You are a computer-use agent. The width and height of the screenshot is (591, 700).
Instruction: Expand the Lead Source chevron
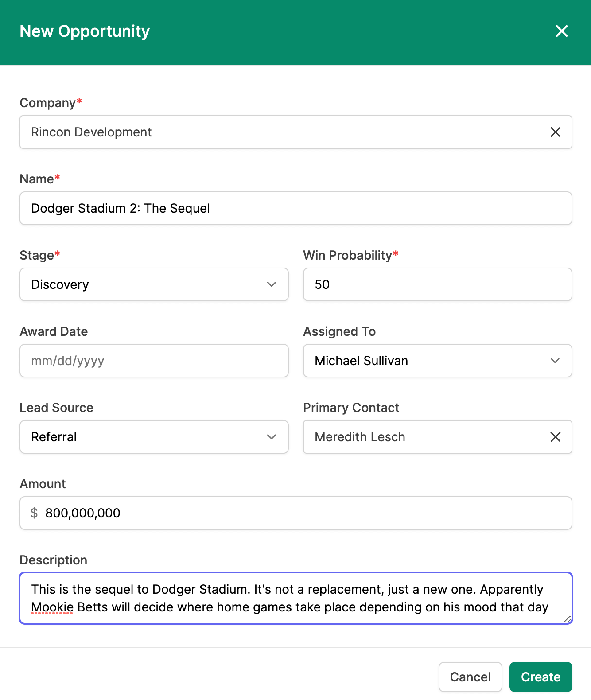point(272,437)
